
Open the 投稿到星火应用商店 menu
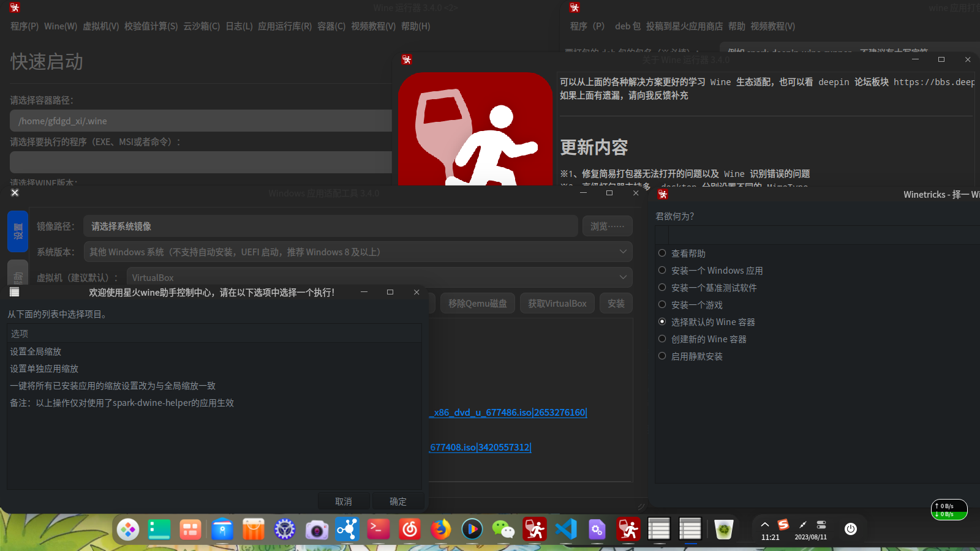point(684,26)
